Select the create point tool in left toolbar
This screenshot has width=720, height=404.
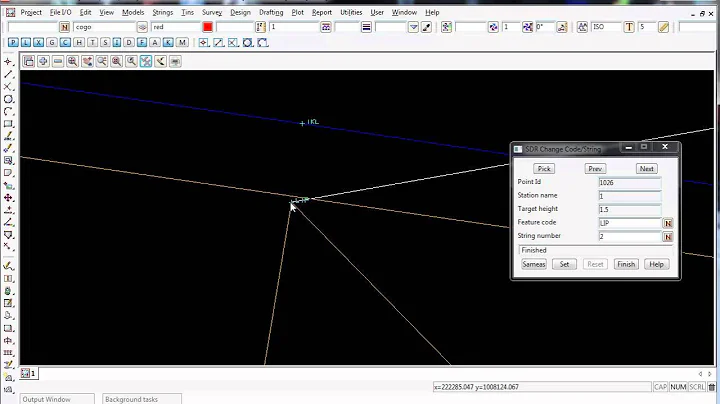8,61
